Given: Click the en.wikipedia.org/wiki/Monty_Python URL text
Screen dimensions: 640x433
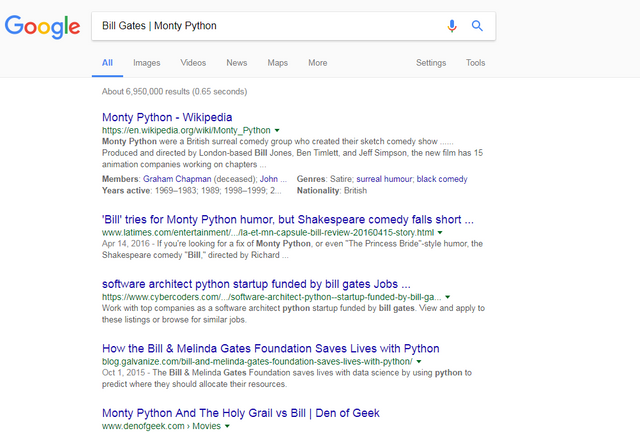Looking at the screenshot, I should pyautogui.click(x=186, y=130).
